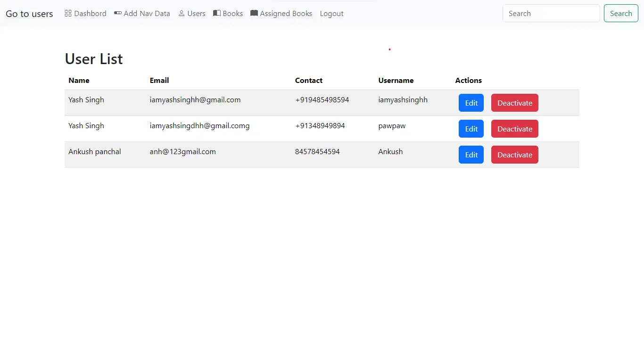
Task: Select the Books text link in navbar
Action: coord(232,14)
